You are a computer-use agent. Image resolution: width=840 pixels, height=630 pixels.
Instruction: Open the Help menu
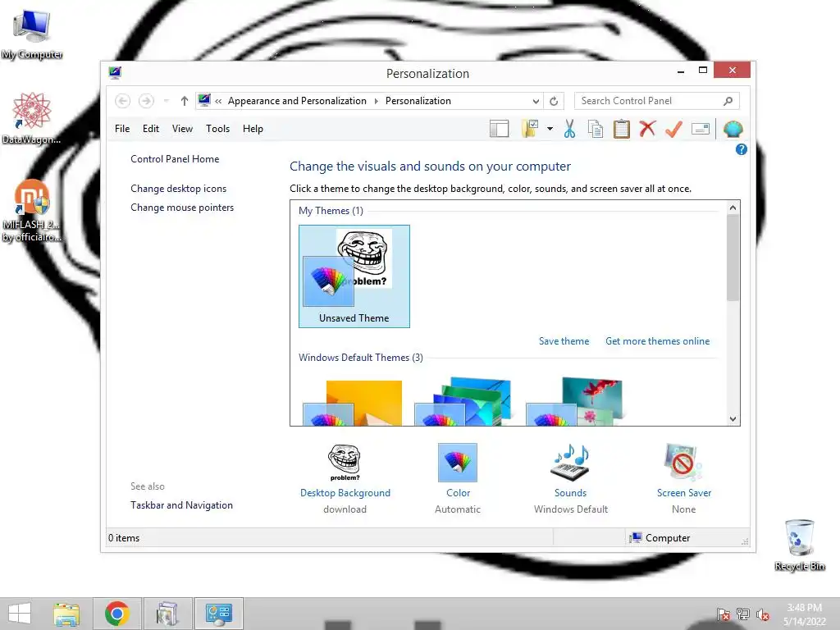(x=253, y=129)
